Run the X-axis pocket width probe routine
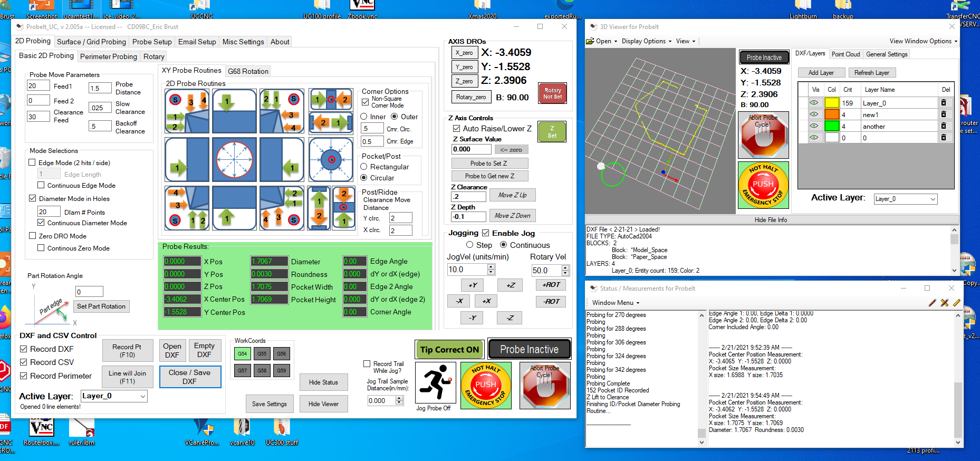980x461 pixels. pos(331,122)
